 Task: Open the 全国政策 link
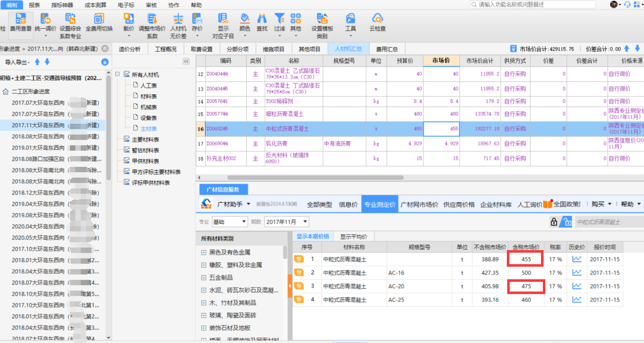567,204
